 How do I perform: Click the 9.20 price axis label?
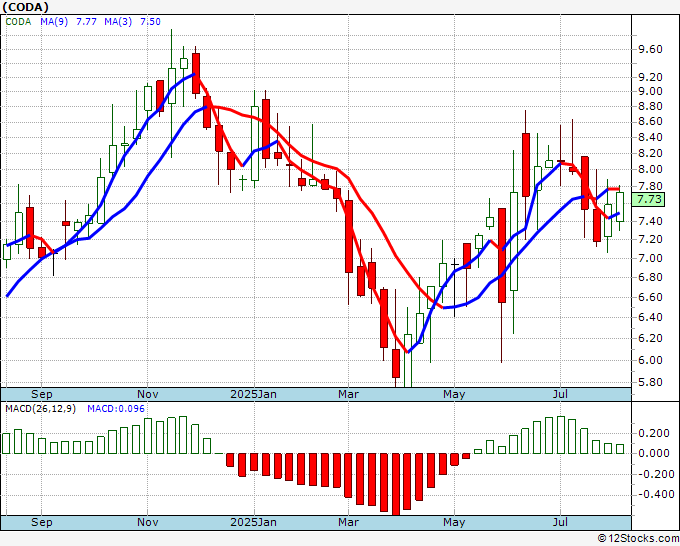(x=650, y=77)
